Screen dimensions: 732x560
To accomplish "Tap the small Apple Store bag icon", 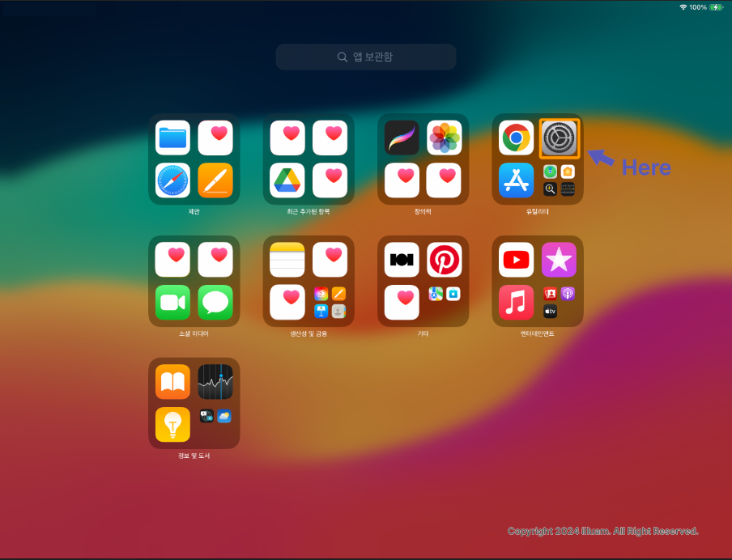I will [453, 294].
